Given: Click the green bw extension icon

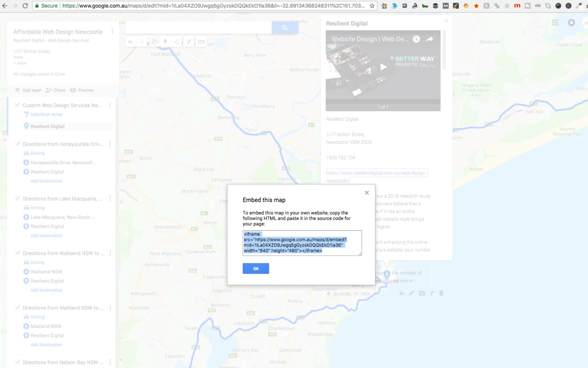Looking at the screenshot, I should (425, 6).
